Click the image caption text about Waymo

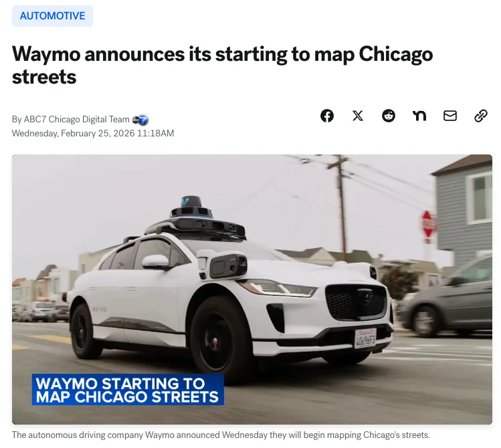click(221, 435)
